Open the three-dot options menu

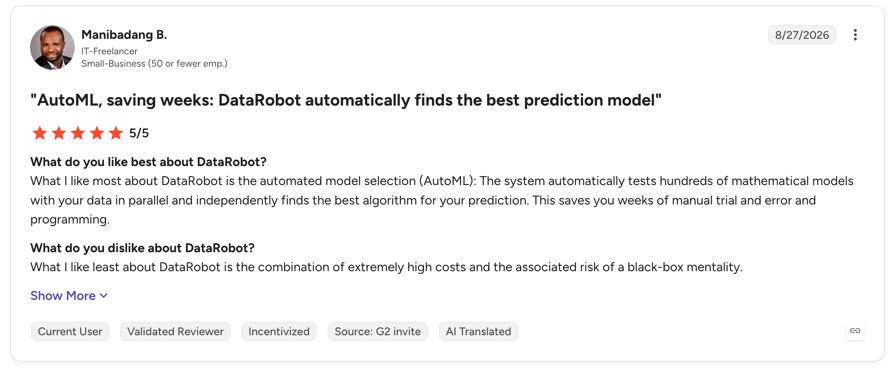coord(855,35)
